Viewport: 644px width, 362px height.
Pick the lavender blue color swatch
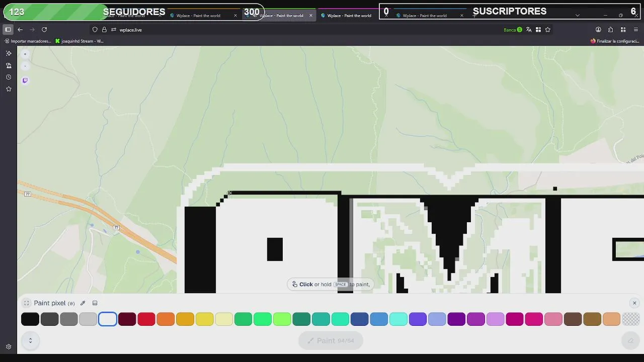click(437, 319)
